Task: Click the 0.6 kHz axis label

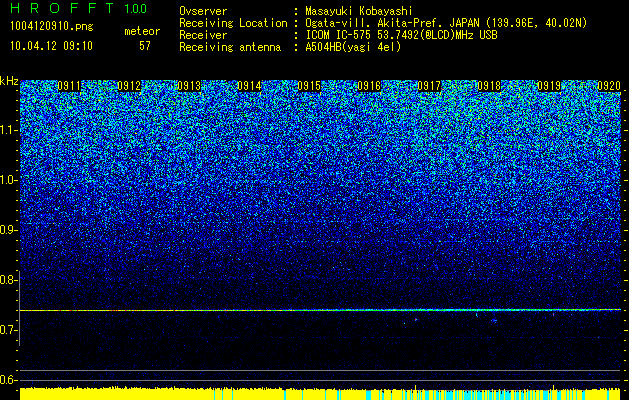Action: (8, 380)
